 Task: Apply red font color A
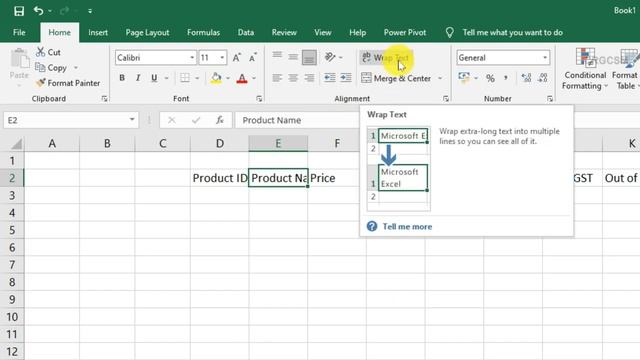point(242,78)
